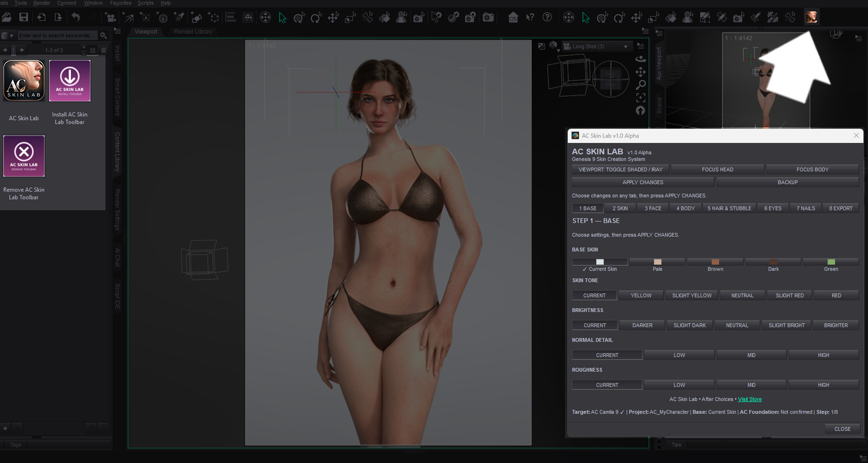Select the Surface Selection tool, left toolbar

click(385, 17)
